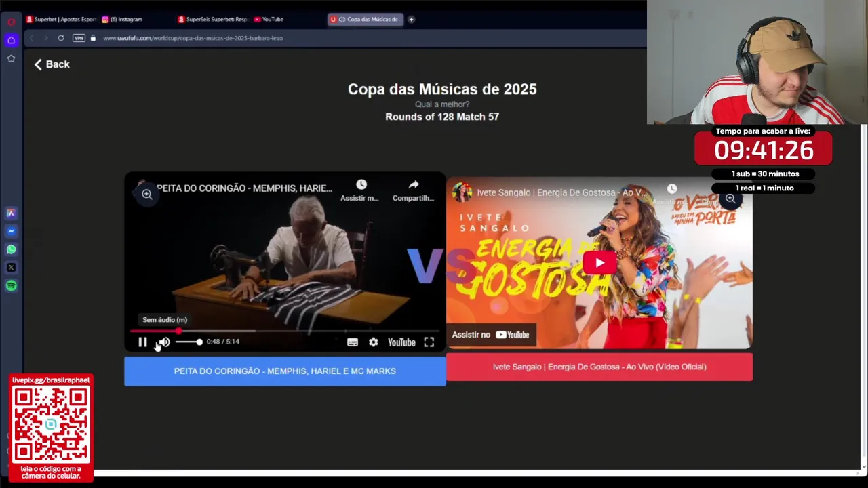Click the left video's '0:48 / 5:14' time

click(223, 342)
